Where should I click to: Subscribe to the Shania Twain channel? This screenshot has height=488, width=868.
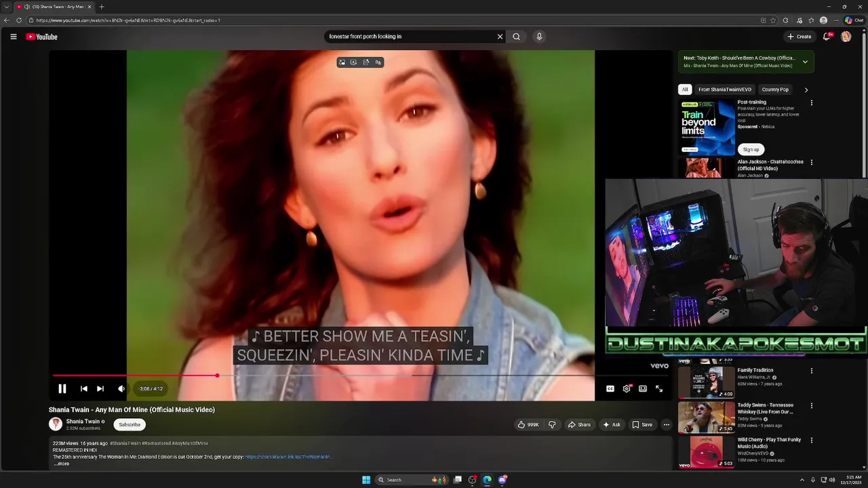(129, 424)
